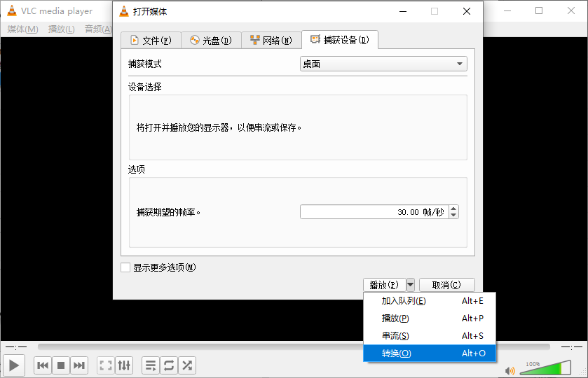Screen dimensions: 588x378
Task: Choose 加入队列(E) from the menu
Action: (430, 301)
